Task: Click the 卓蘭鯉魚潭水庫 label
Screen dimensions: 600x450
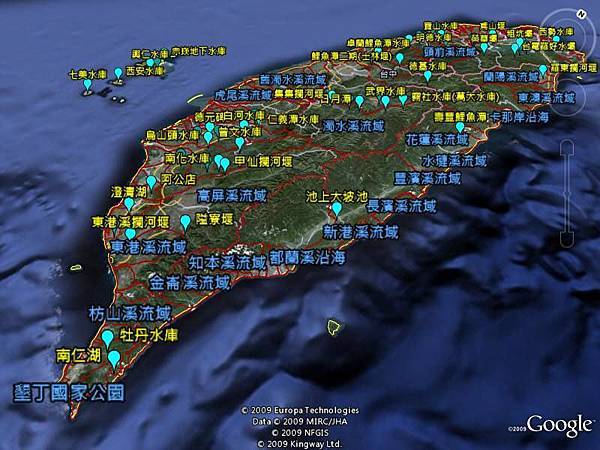Action: click(x=378, y=42)
